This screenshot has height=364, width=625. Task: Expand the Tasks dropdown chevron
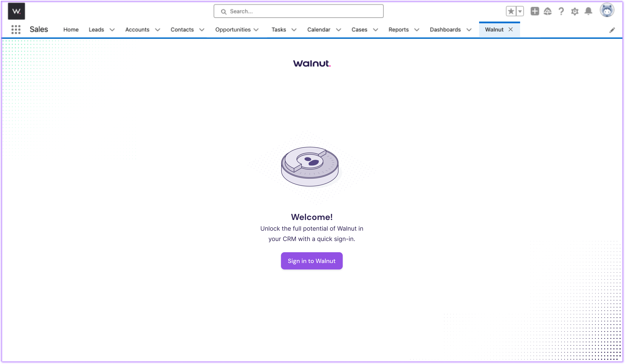pyautogui.click(x=294, y=30)
